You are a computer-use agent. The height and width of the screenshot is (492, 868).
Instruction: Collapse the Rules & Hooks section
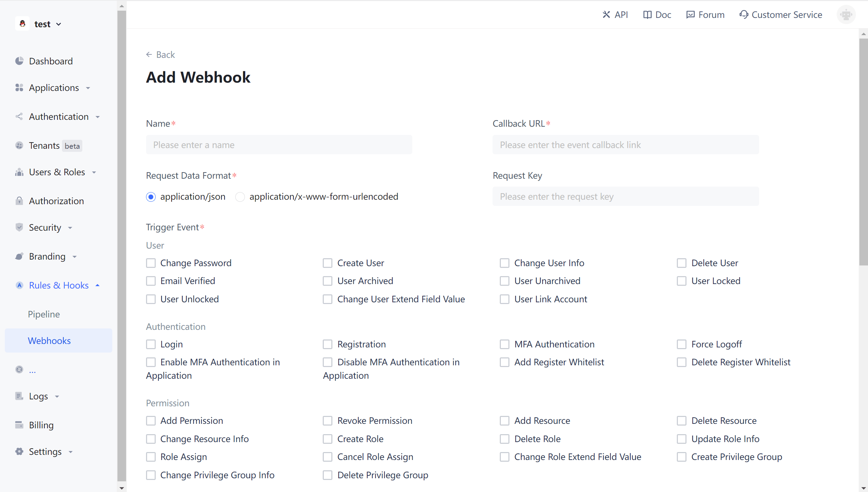[59, 285]
